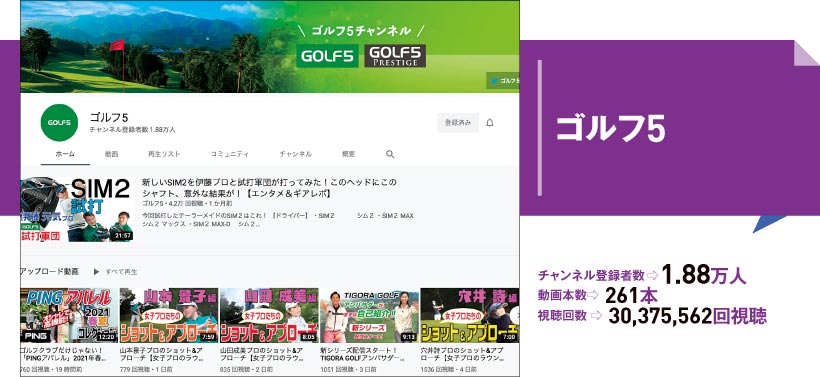
Task: Click the アップロード動画 section heading
Action: coord(49,272)
